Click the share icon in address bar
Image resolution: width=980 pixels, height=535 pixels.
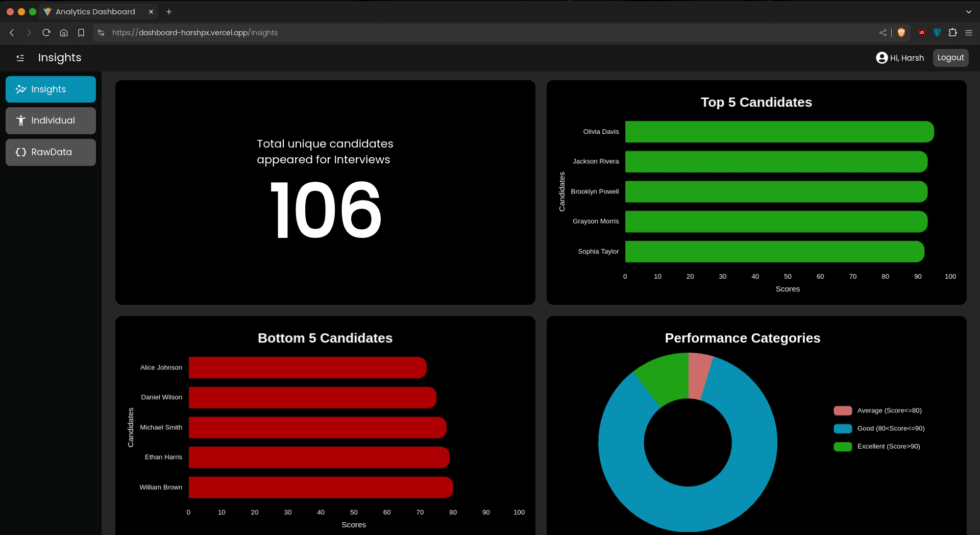(883, 33)
